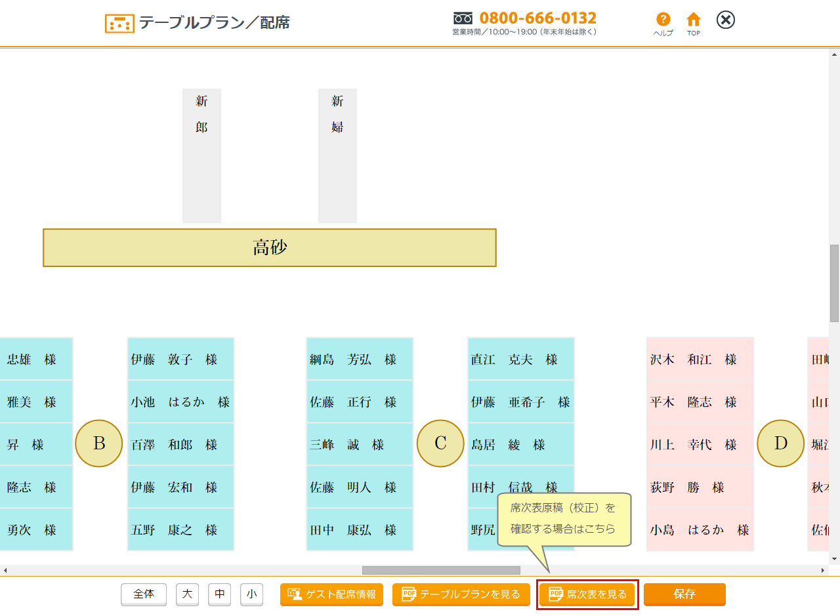Viewport: 840px width, 616px height.
Task: Click the orange 保存 save button
Action: click(684, 594)
